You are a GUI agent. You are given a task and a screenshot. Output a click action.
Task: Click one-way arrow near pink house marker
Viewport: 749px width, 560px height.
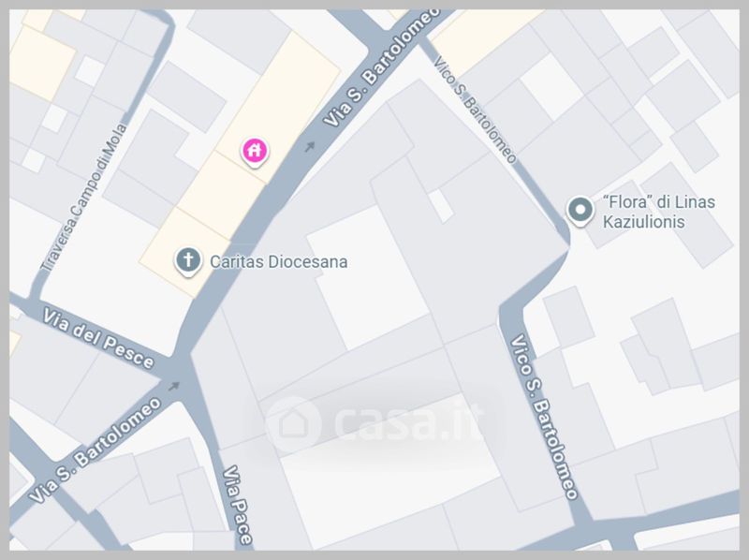pos(310,147)
